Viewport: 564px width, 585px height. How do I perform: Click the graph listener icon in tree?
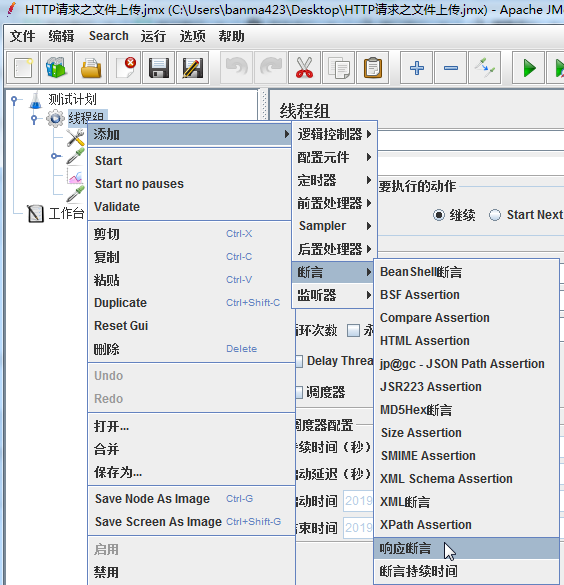[x=75, y=176]
